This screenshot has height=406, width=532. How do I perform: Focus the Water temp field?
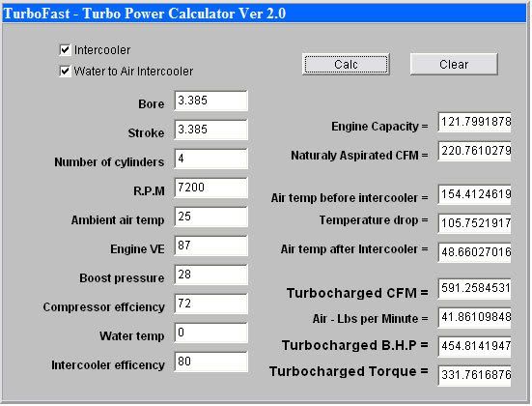pyautogui.click(x=211, y=333)
